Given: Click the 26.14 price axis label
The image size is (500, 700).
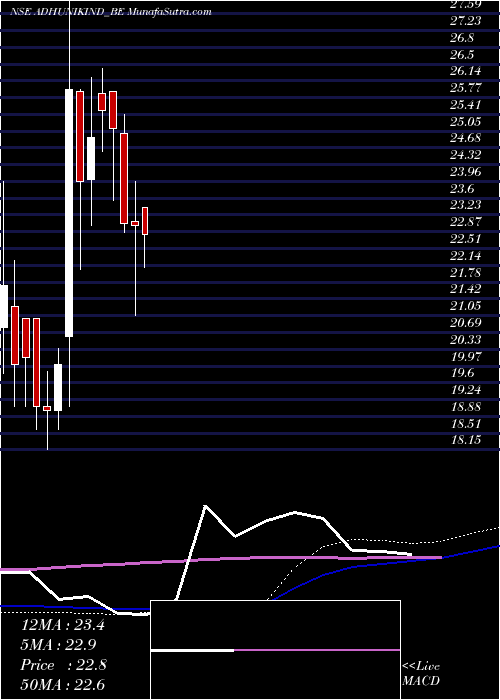Looking at the screenshot, I should click(x=465, y=71).
